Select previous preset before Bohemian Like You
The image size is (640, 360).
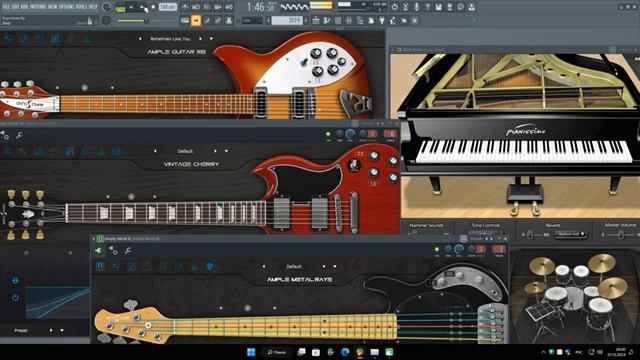tap(140, 39)
